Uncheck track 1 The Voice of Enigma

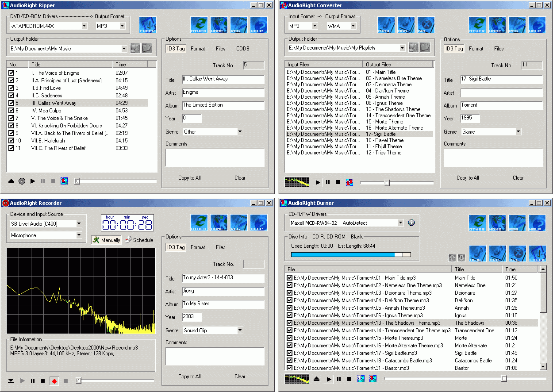coord(12,73)
